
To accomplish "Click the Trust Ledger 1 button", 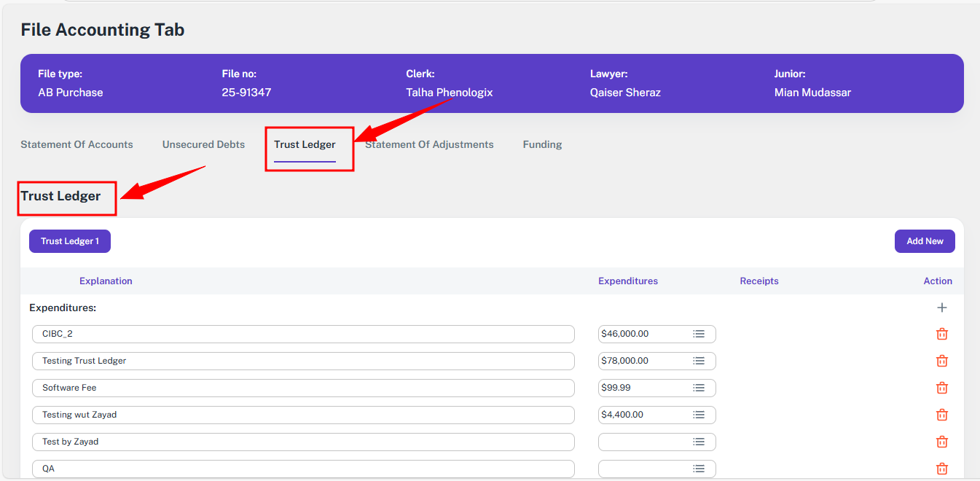I will pos(70,241).
